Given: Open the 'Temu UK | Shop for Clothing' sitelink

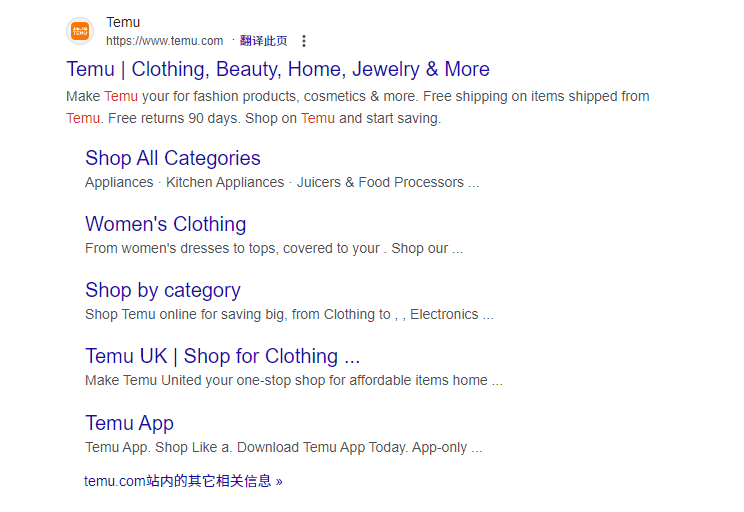Looking at the screenshot, I should 223,356.
